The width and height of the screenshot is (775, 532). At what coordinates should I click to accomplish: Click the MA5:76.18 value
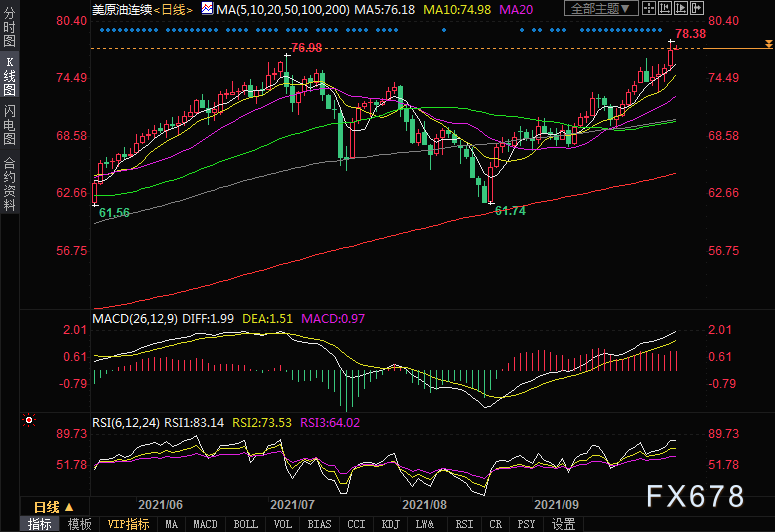[384, 9]
